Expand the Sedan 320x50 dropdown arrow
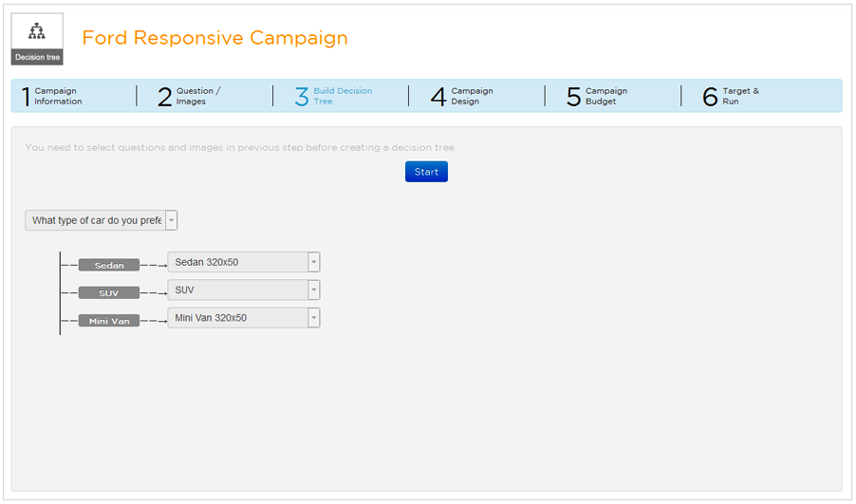Screen dimensions: 856x504 coord(314,262)
